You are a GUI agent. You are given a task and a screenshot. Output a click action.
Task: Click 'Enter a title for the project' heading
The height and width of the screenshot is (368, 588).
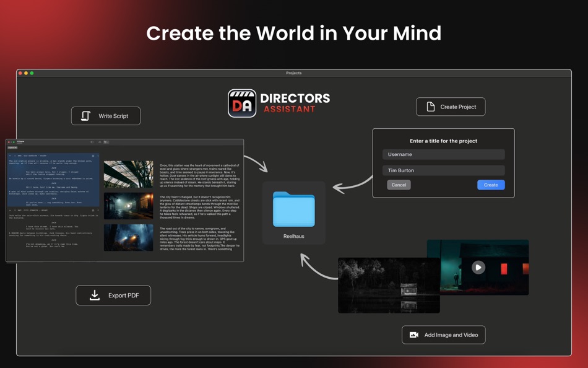(443, 141)
